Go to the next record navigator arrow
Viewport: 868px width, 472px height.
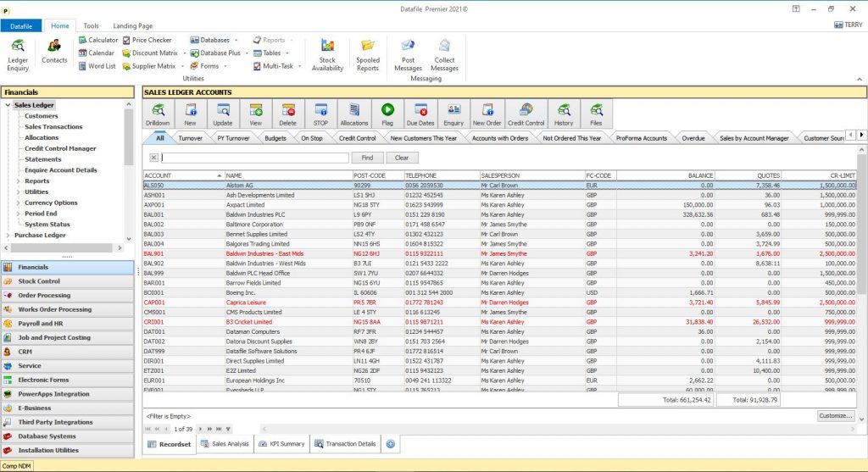pyautogui.click(x=200, y=429)
